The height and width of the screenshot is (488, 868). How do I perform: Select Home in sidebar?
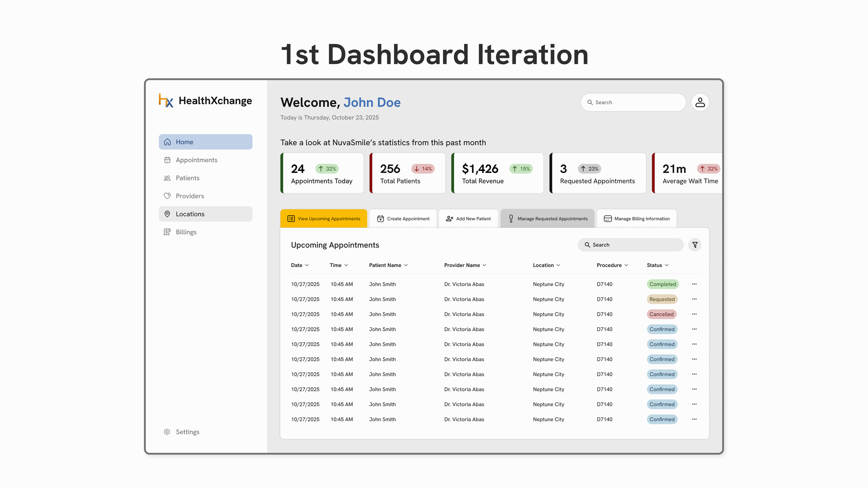[x=205, y=142]
